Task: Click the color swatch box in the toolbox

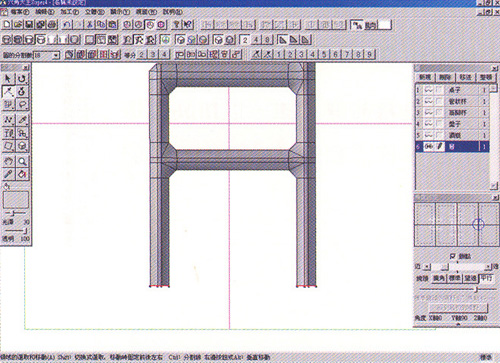Action: coord(16,199)
